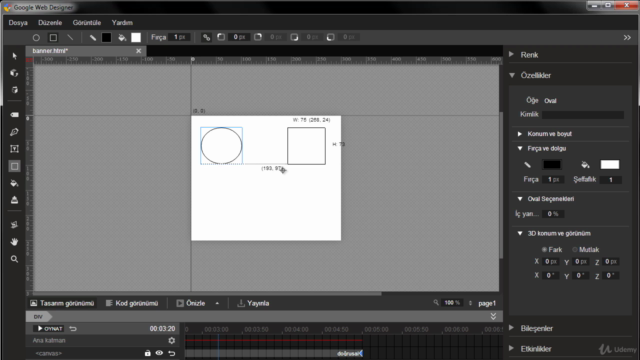Screen dimensions: 640x360
Task: Open the Düzenle menu
Action: (50, 22)
